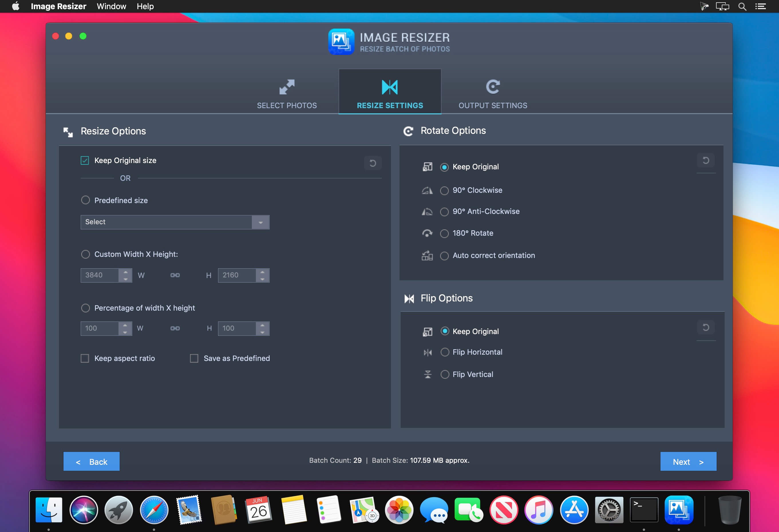Open Notification Center list icon

[x=761, y=6]
